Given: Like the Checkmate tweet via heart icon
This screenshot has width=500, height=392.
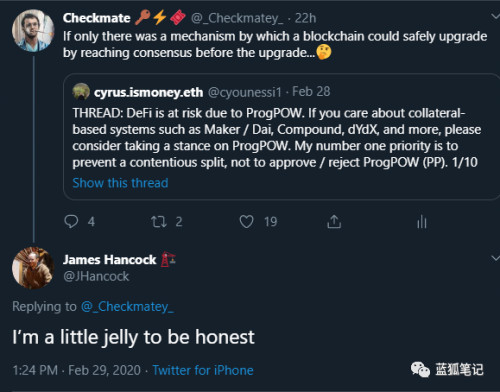Looking at the screenshot, I should tap(247, 222).
